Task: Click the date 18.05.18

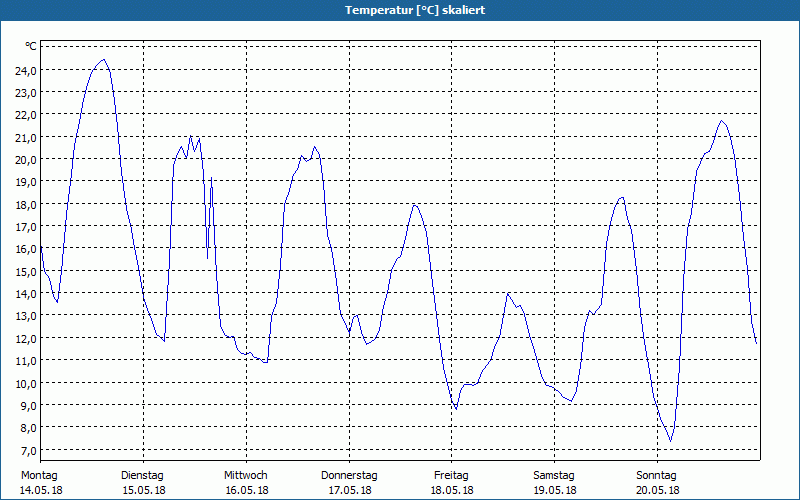Action: click(x=453, y=491)
